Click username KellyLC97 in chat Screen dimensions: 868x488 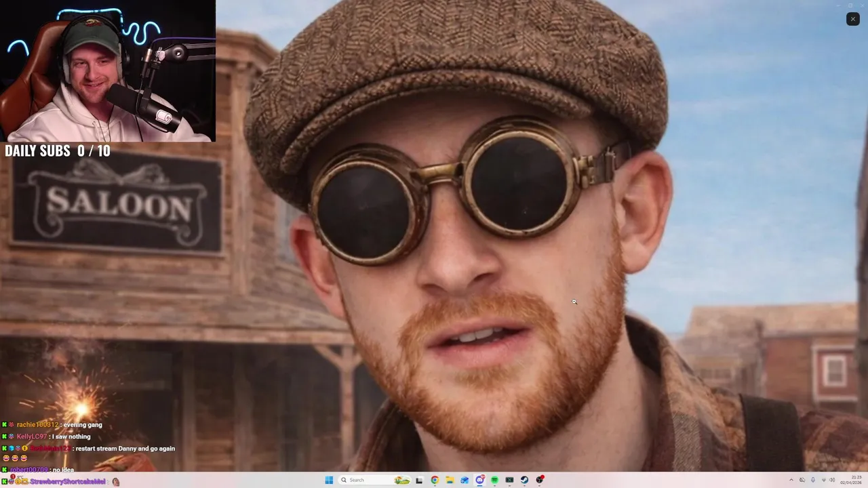click(x=31, y=436)
